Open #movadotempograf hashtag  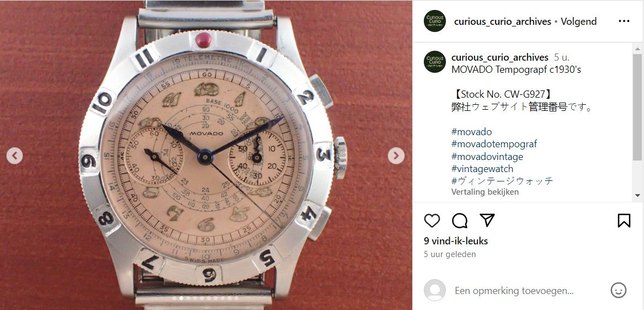tap(494, 144)
